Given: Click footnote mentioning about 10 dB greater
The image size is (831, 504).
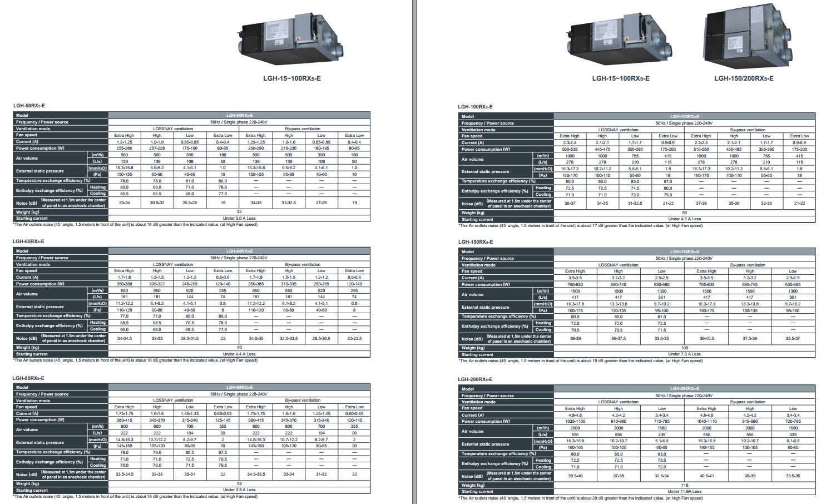Looking at the screenshot, I should [x=135, y=360].
